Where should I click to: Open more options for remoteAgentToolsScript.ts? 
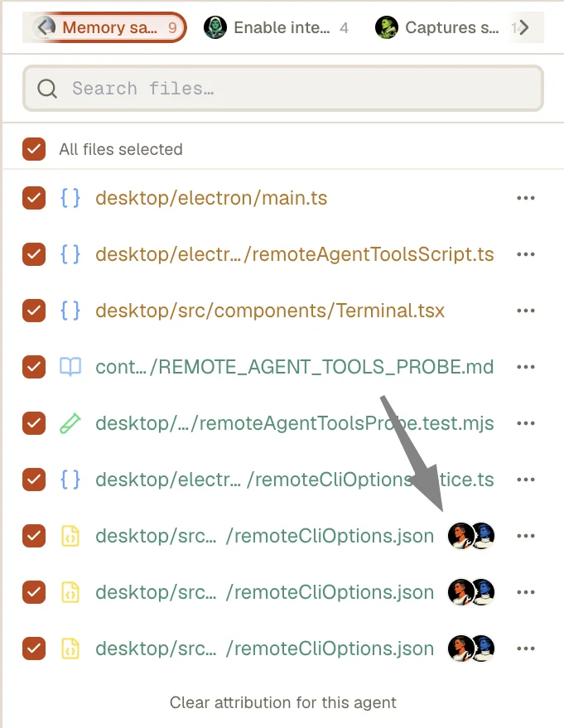pos(525,254)
